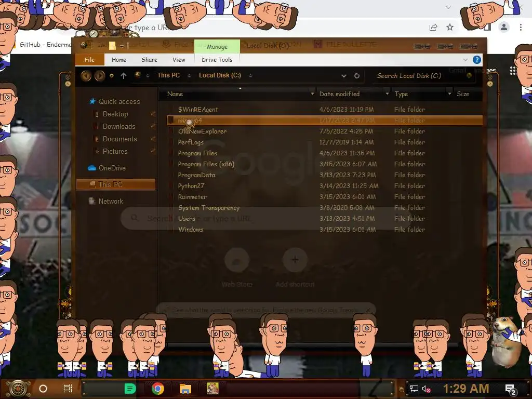Select the OldNewExplorer folder

202,131
